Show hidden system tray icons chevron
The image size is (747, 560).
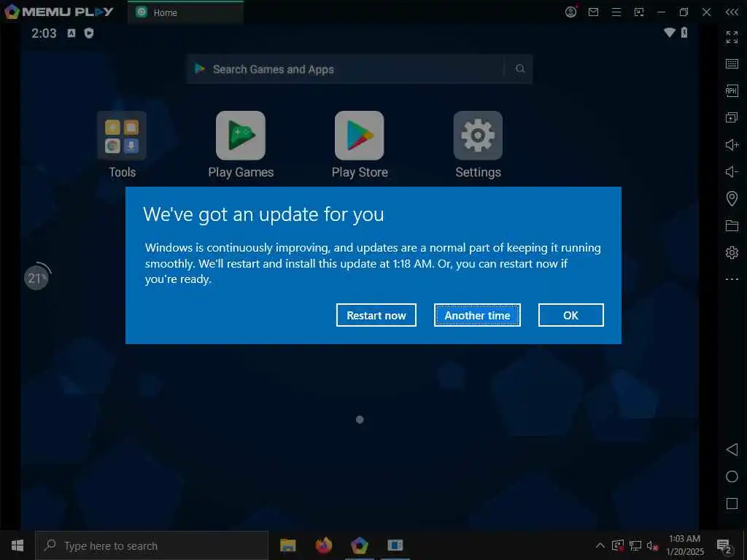point(600,545)
